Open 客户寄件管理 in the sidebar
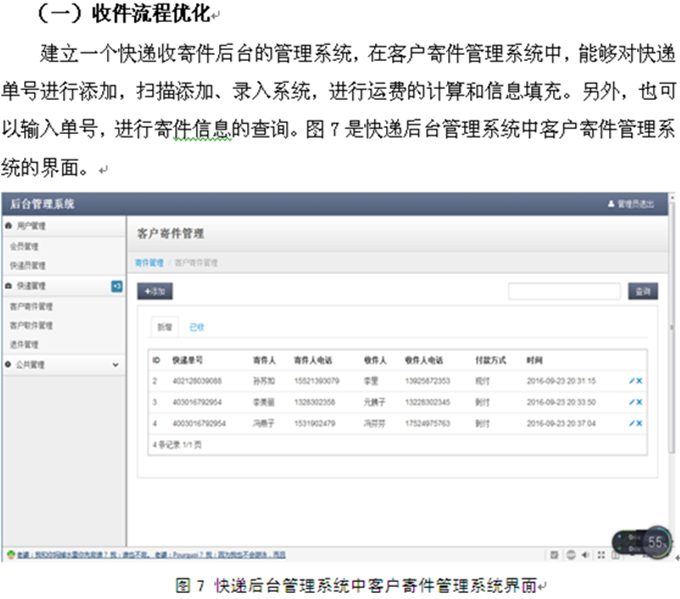The width and height of the screenshot is (680, 599). point(32,306)
